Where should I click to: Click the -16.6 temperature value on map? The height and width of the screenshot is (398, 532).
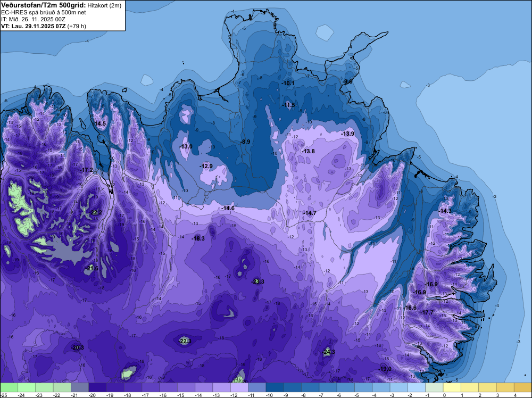(410, 308)
